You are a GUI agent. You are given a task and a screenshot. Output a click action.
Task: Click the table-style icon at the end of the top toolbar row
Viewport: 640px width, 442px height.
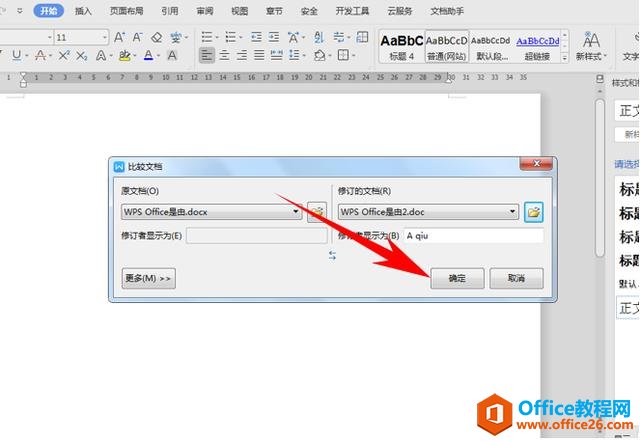pos(362,37)
